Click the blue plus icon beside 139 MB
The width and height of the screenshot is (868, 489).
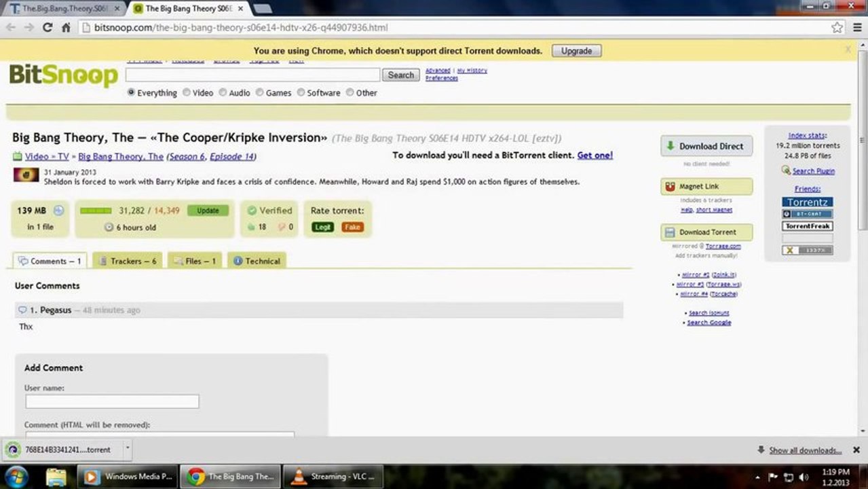click(x=58, y=211)
